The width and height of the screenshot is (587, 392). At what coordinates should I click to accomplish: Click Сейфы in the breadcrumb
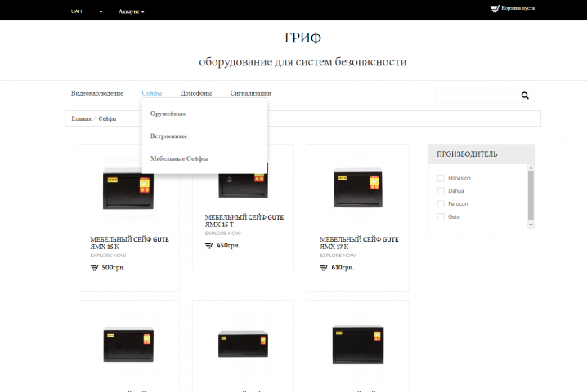click(x=107, y=118)
